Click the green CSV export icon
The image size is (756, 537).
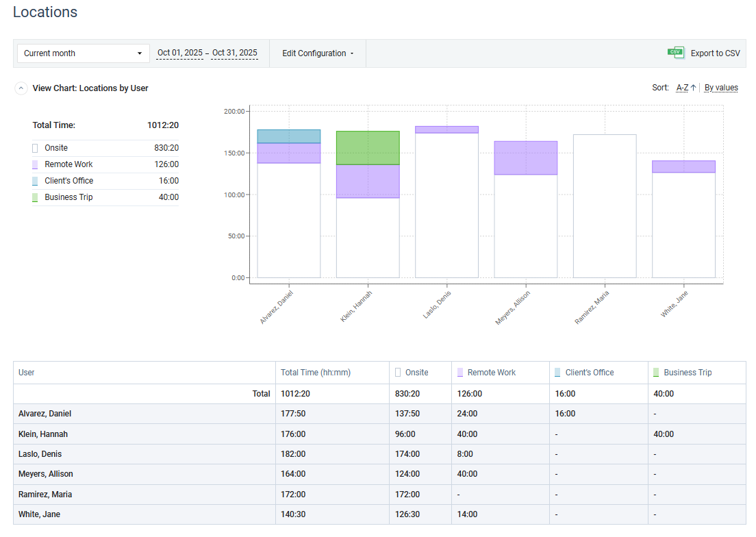pyautogui.click(x=676, y=53)
